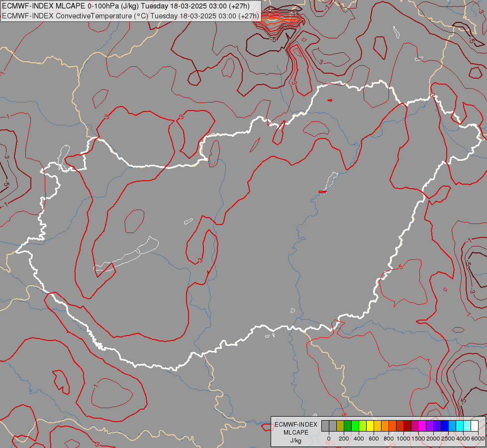Click the magenta swatch in the legend
Screen dimensions: 487x448
[422, 426]
